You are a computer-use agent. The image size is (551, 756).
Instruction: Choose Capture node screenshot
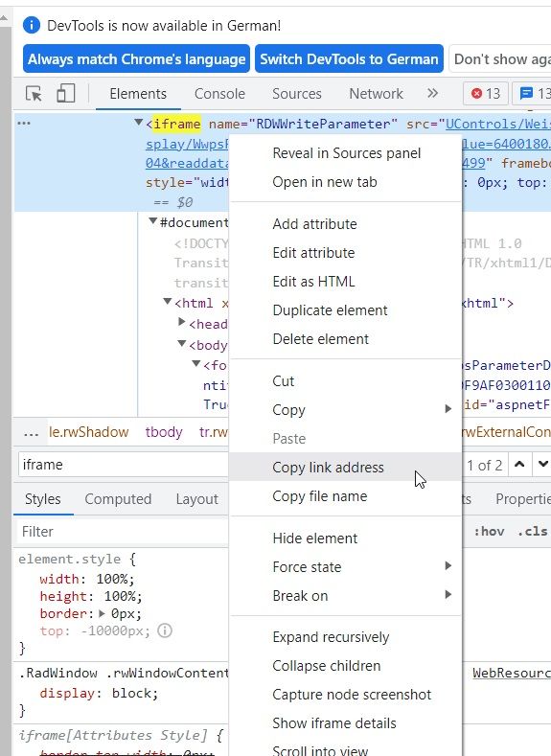[x=345, y=695]
